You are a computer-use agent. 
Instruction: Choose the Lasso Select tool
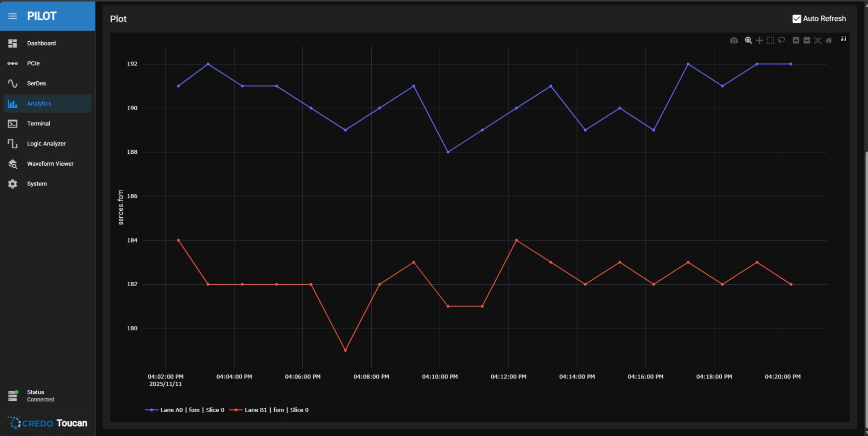click(781, 40)
